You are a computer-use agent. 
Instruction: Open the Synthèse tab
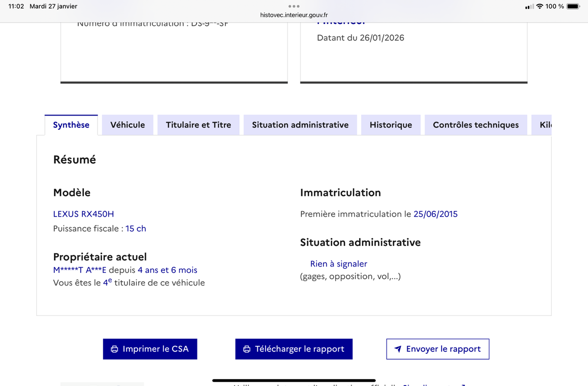tap(71, 125)
